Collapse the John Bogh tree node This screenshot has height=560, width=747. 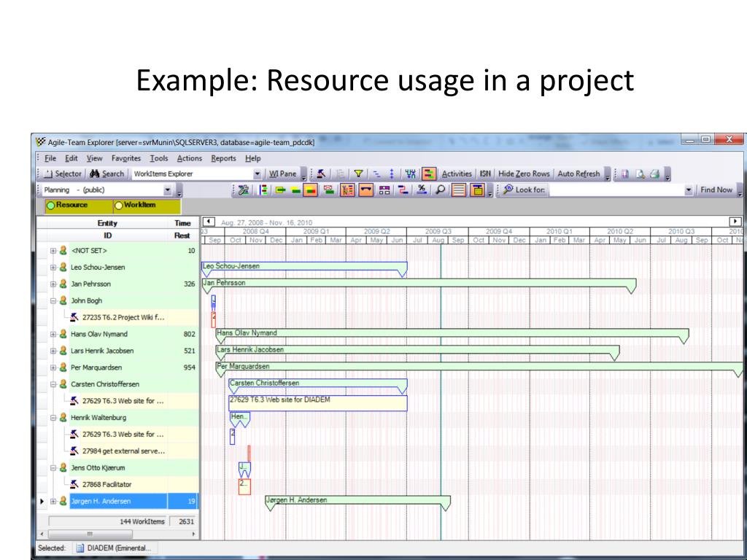(x=53, y=300)
